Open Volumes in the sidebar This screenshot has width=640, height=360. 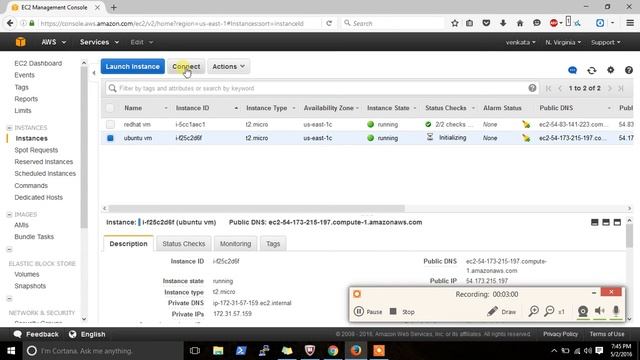(27, 274)
